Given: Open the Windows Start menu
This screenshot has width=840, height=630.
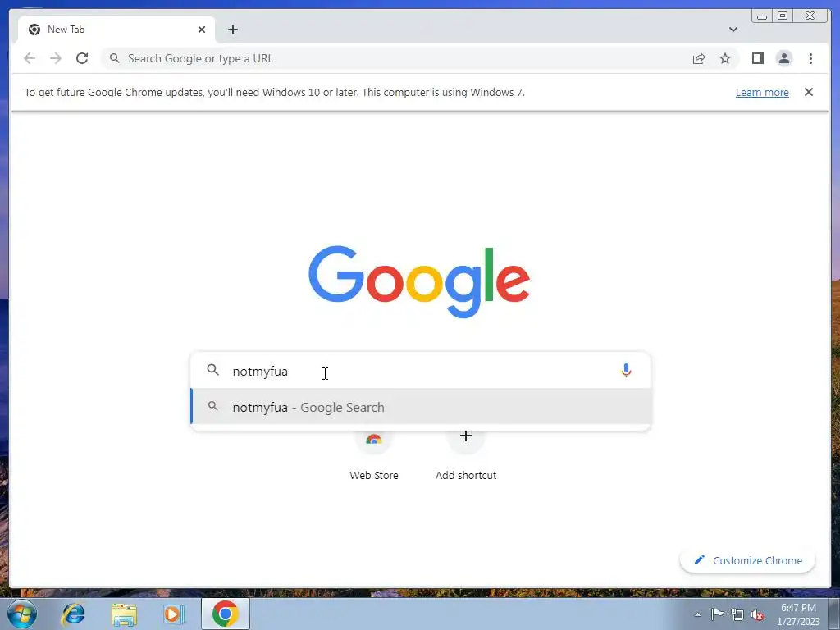Looking at the screenshot, I should pos(21,614).
